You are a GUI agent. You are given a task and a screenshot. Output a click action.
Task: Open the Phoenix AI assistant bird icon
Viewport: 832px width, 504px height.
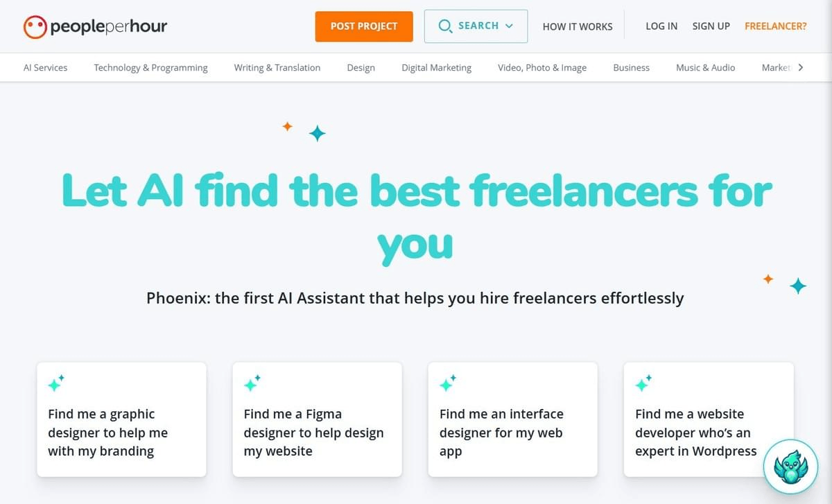(x=790, y=466)
